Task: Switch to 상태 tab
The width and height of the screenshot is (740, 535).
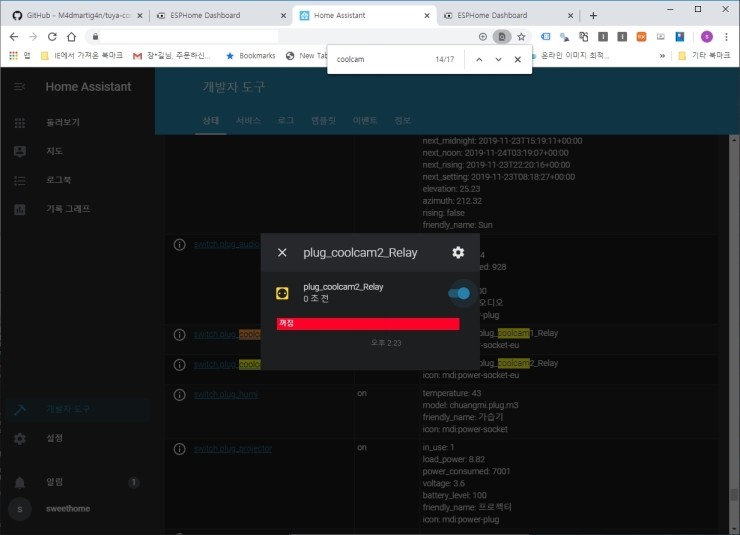Action: [210, 121]
